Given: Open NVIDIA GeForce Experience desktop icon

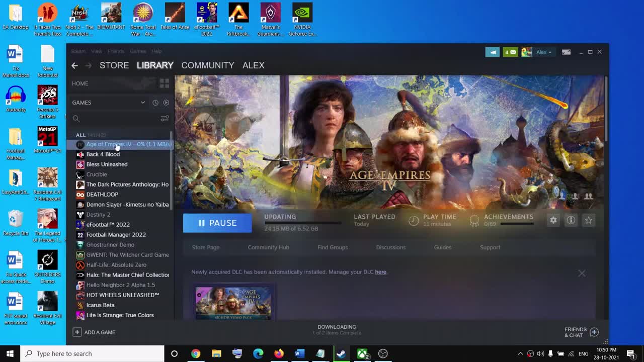Looking at the screenshot, I should point(302,21).
